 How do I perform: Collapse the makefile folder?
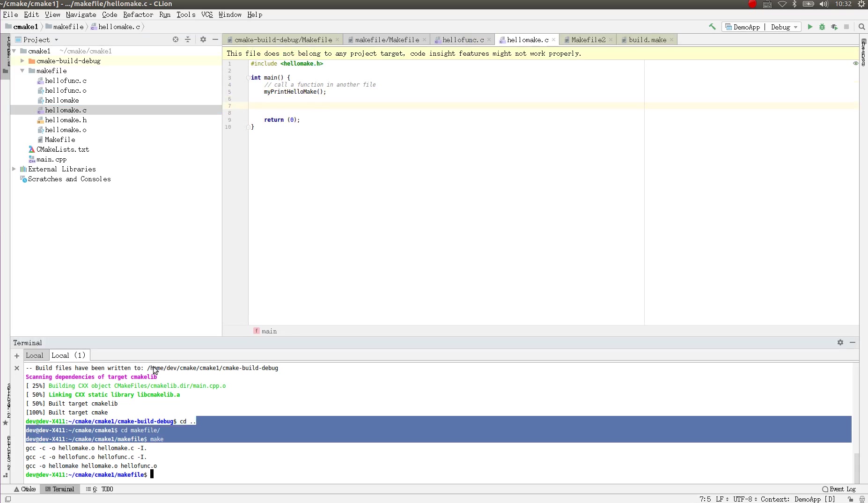(22, 71)
